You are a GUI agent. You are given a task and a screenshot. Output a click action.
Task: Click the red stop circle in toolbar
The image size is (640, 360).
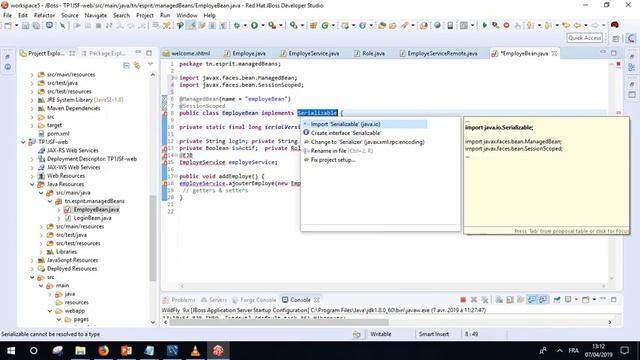pos(506,25)
